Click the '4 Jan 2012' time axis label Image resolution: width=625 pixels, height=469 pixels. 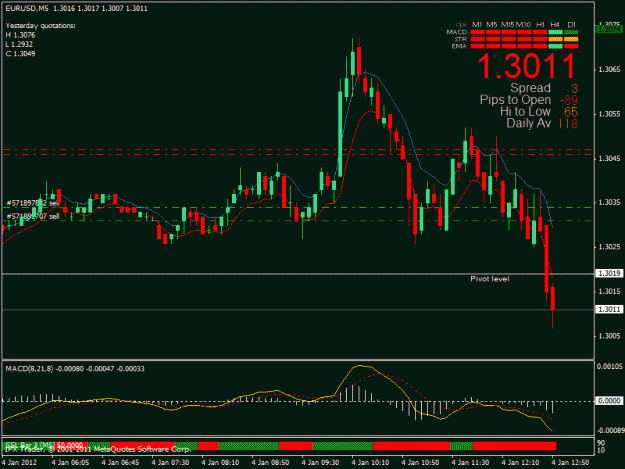(x=19, y=462)
